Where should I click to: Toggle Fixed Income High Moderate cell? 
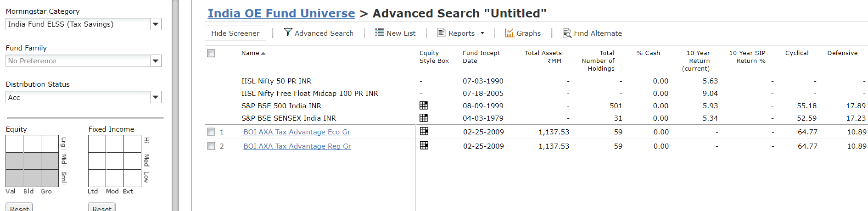[x=115, y=144]
